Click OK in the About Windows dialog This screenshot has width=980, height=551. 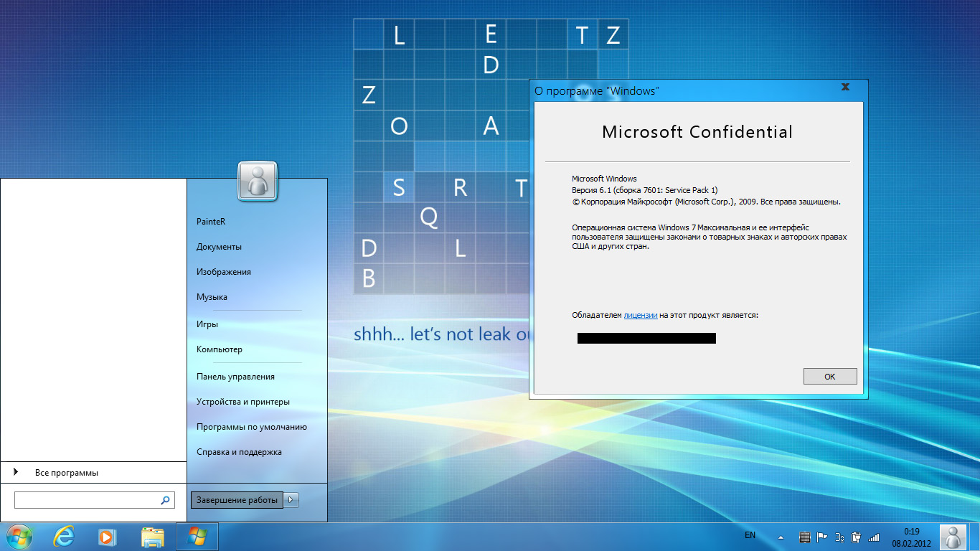[830, 376]
